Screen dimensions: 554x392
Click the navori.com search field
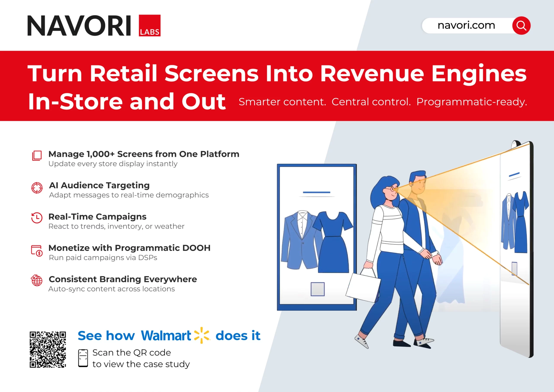click(466, 26)
